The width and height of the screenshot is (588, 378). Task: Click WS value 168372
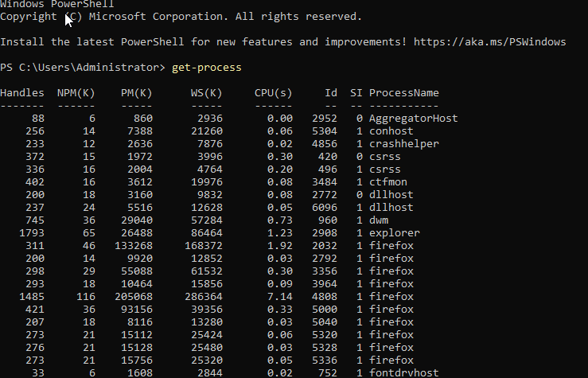204,246
